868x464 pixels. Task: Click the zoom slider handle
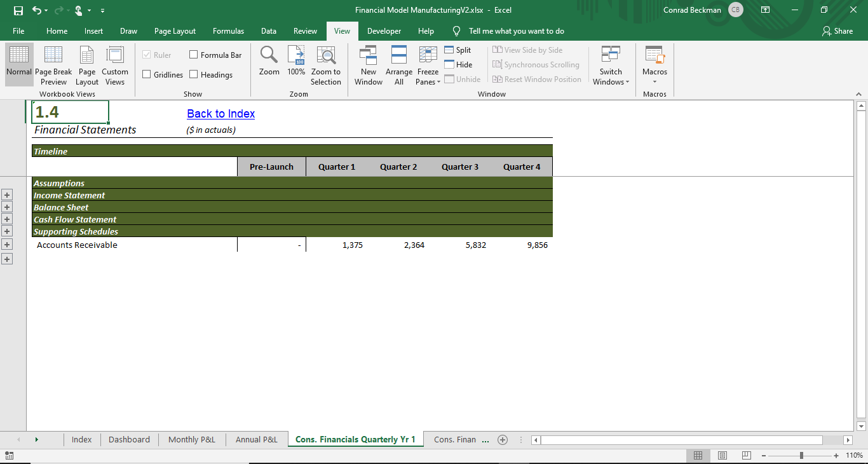[x=802, y=455]
